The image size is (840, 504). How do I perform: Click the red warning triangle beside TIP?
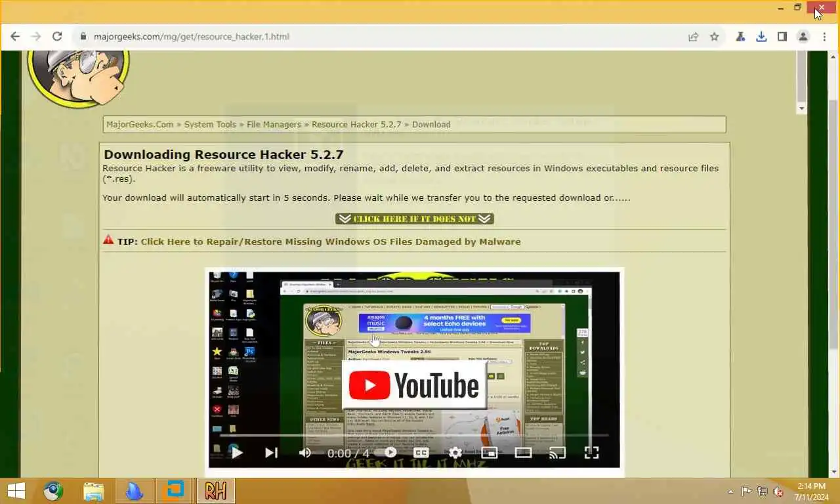(108, 240)
